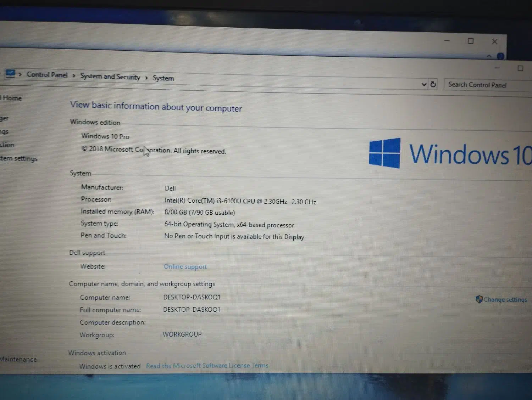
Task: Expand the chevron next to the computer icon
Action: 20,74
